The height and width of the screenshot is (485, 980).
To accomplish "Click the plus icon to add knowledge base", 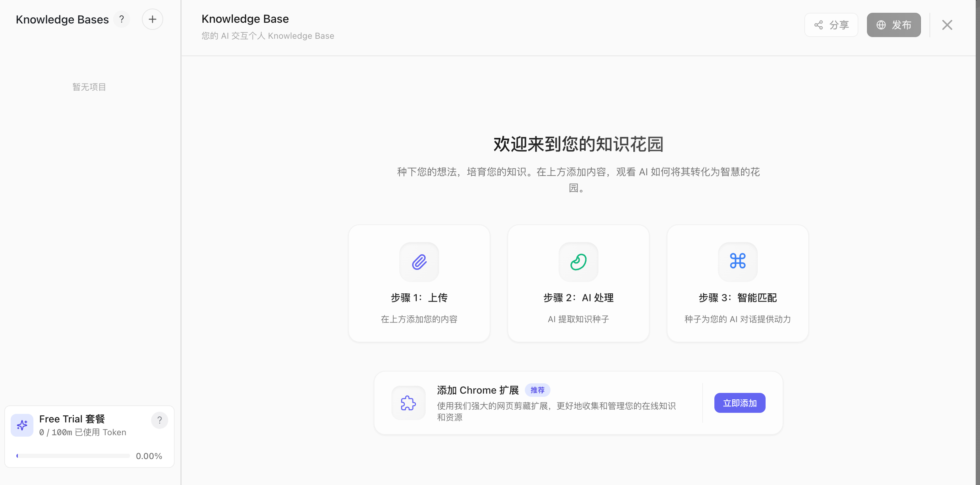I will (x=152, y=20).
